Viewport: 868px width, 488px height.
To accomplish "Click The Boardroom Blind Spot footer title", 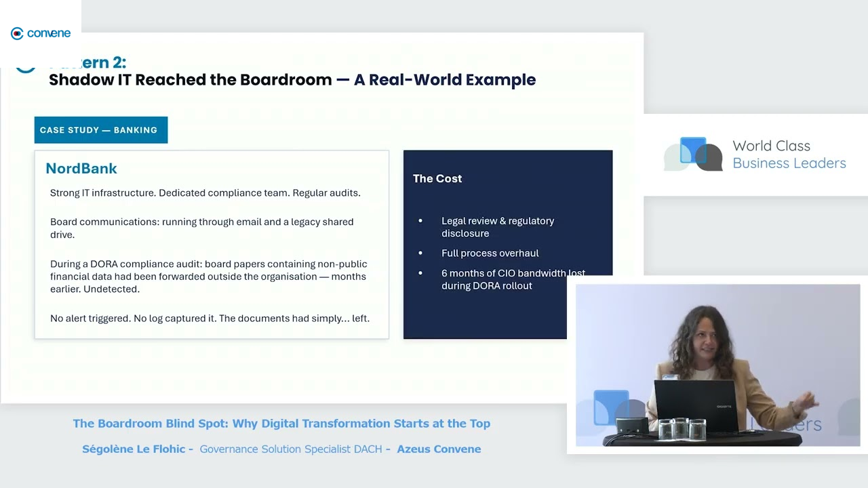I will tap(281, 423).
